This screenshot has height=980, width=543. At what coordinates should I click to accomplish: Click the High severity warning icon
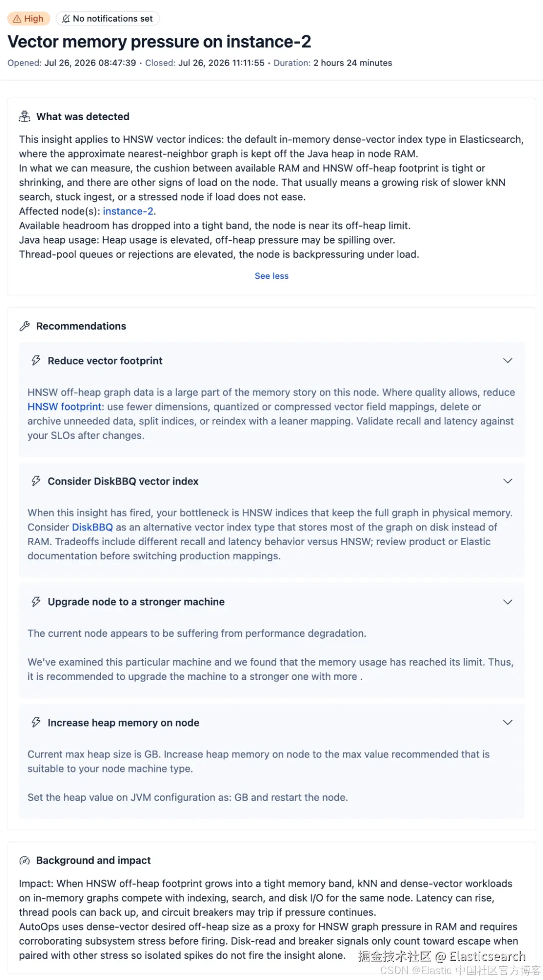[17, 19]
